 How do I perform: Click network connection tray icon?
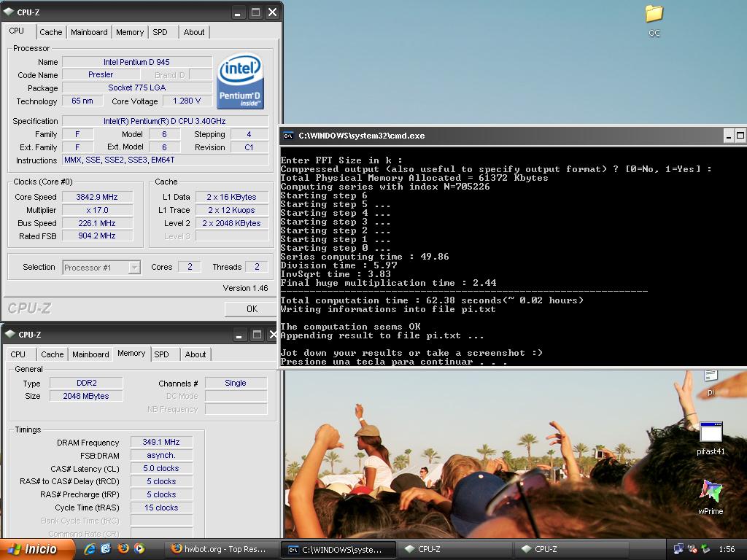click(678, 549)
